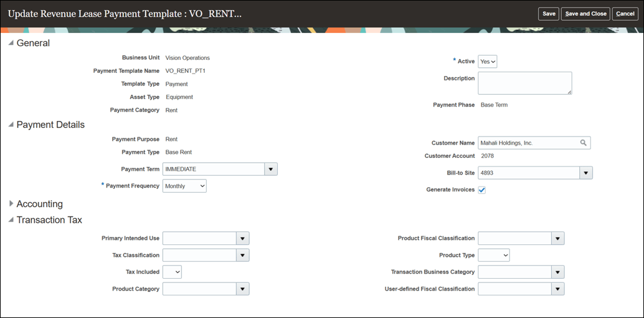
Task: Click the Product Category input field
Action: [x=199, y=289]
